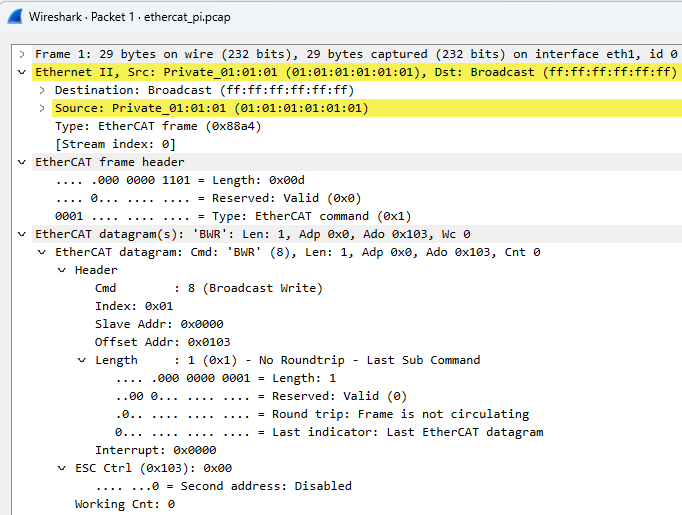Collapse the ESC Ctrl (0x103) node
Screen dimensions: 682x515
click(62, 468)
